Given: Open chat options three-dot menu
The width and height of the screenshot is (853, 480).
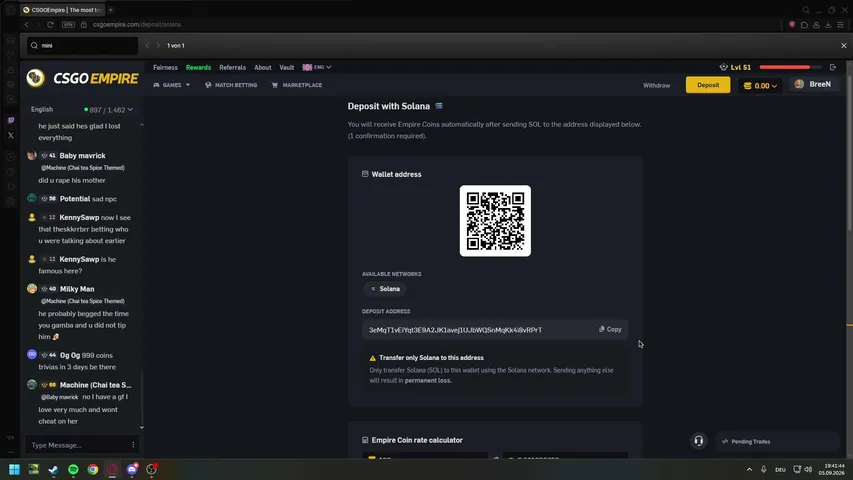Looking at the screenshot, I should pyautogui.click(x=133, y=445).
